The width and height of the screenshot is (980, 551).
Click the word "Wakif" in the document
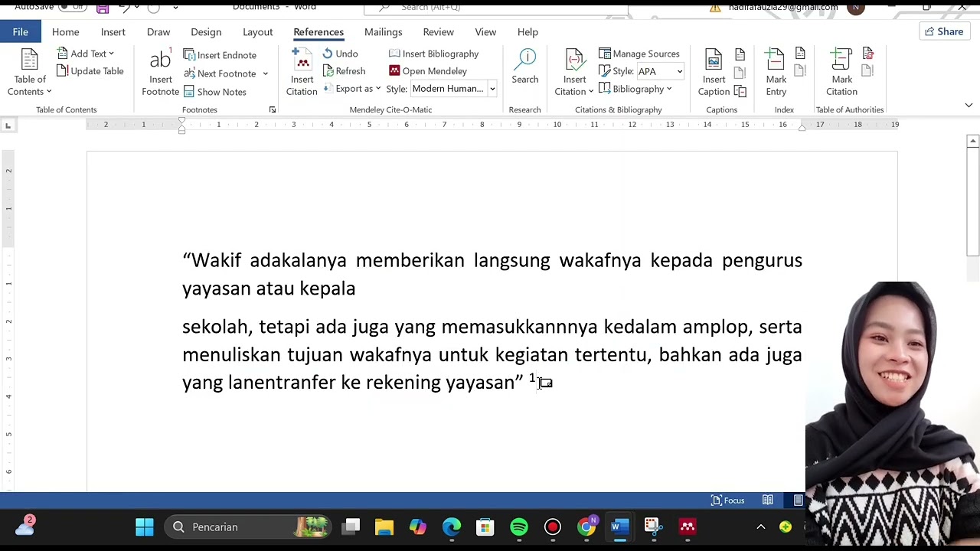pyautogui.click(x=216, y=260)
